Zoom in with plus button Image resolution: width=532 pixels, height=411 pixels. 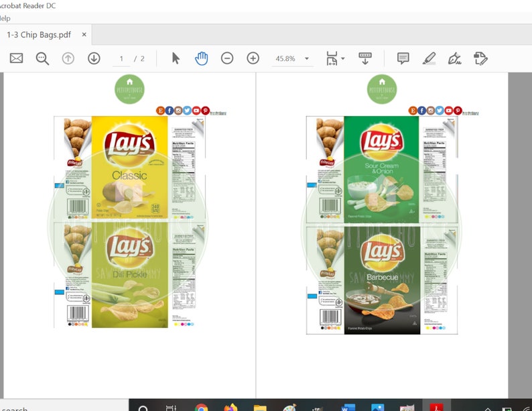(253, 58)
